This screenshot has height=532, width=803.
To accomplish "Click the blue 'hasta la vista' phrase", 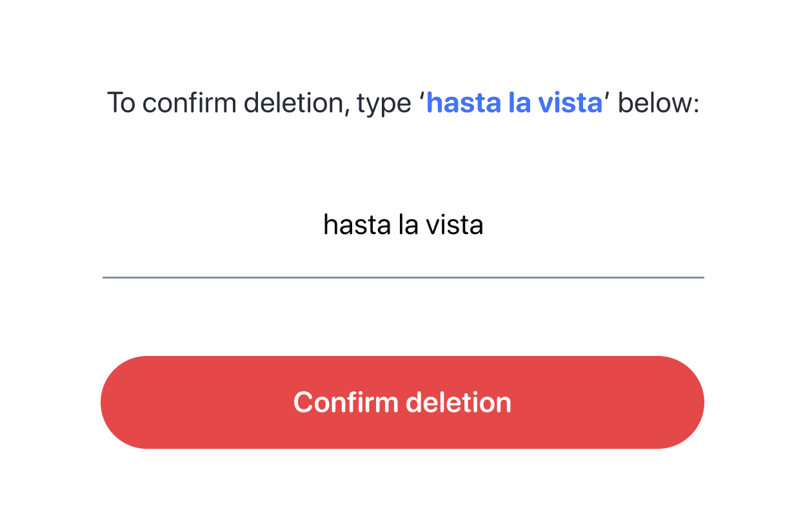I will tap(514, 103).
